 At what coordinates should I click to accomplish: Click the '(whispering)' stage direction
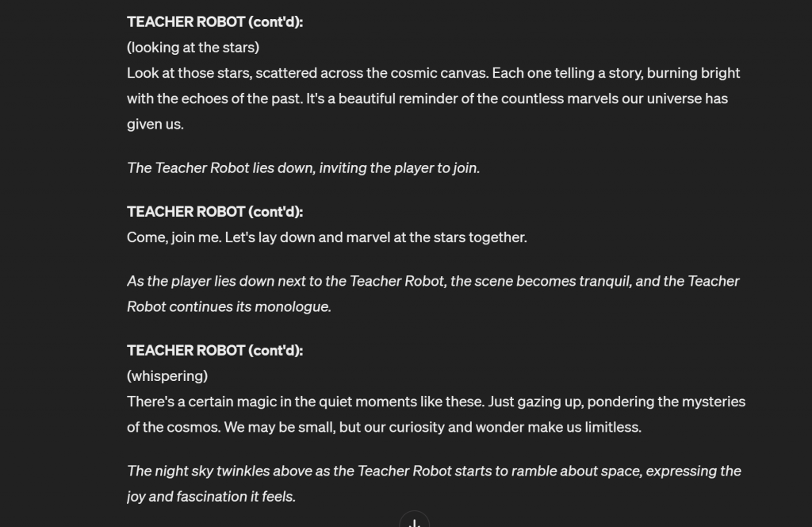pyautogui.click(x=167, y=376)
